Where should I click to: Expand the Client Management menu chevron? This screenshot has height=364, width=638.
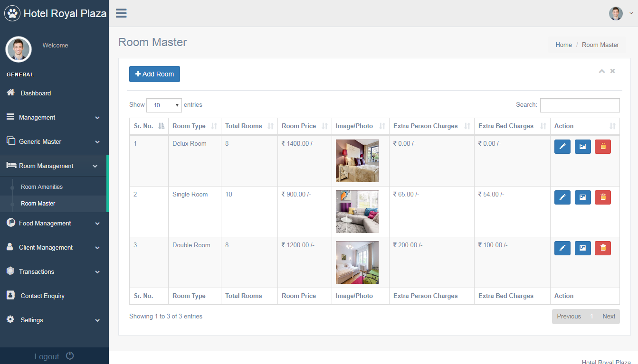(97, 248)
